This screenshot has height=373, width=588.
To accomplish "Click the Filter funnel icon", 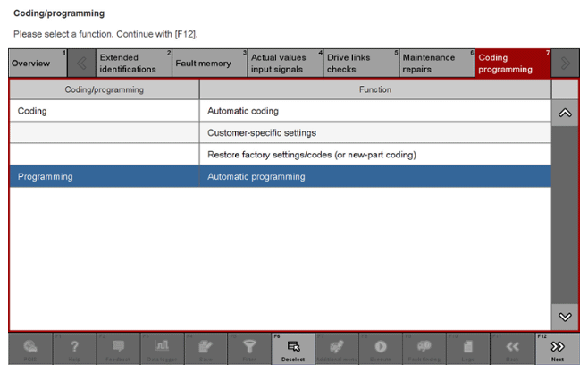I will click(250, 349).
